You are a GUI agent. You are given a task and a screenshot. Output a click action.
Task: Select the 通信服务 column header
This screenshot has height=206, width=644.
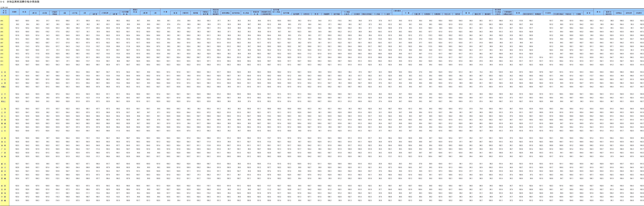click(488, 14)
